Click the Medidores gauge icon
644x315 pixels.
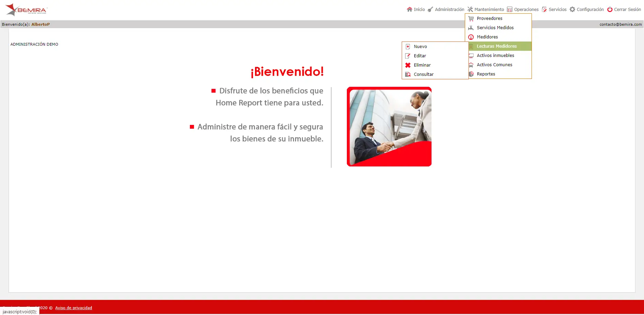(x=471, y=37)
